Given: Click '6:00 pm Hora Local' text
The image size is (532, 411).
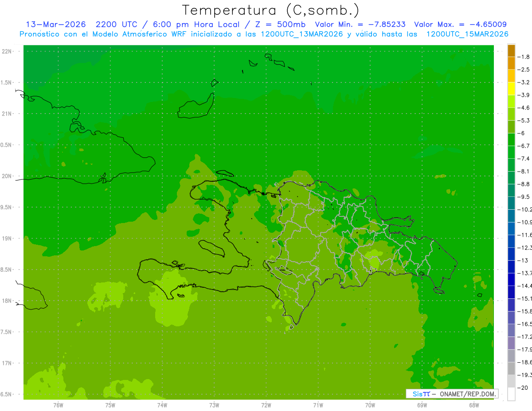Looking at the screenshot, I should point(196,25).
